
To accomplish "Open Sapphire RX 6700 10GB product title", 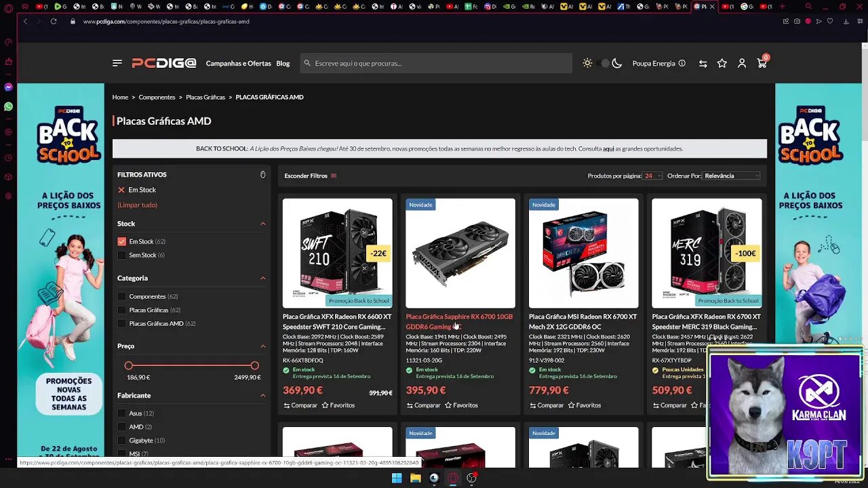I will coord(459,321).
